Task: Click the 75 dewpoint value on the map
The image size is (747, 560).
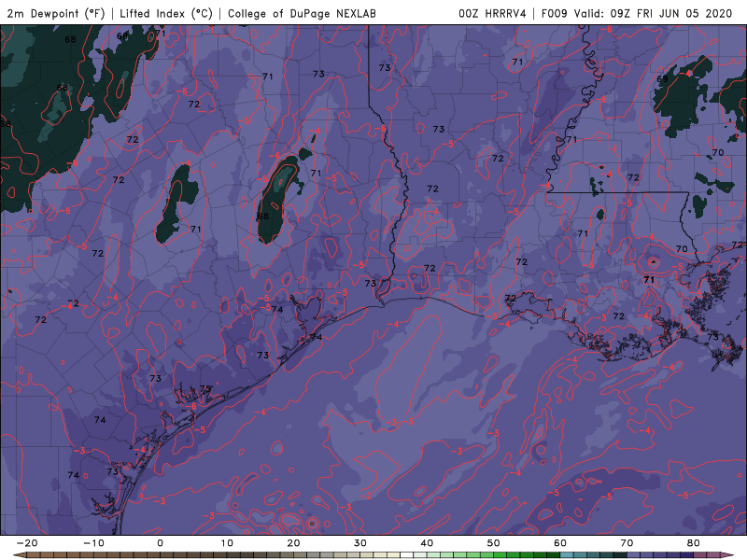Action: click(x=204, y=389)
